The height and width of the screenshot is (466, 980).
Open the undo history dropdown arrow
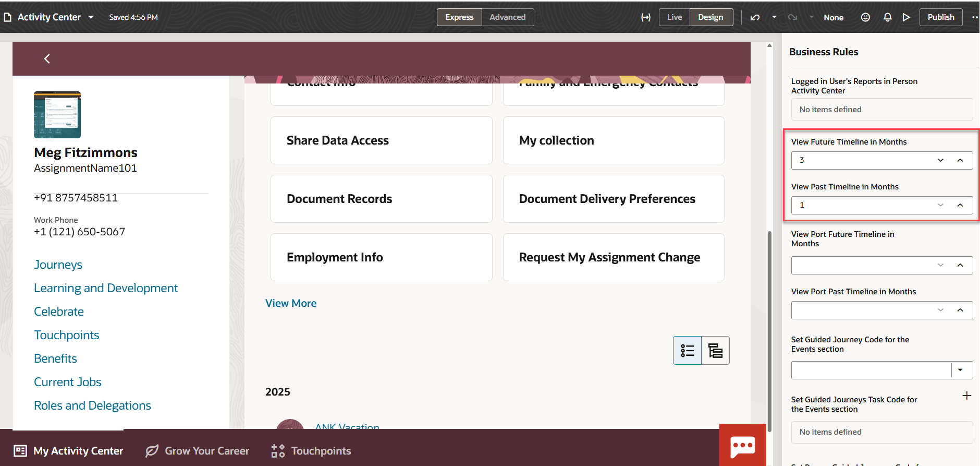774,17
